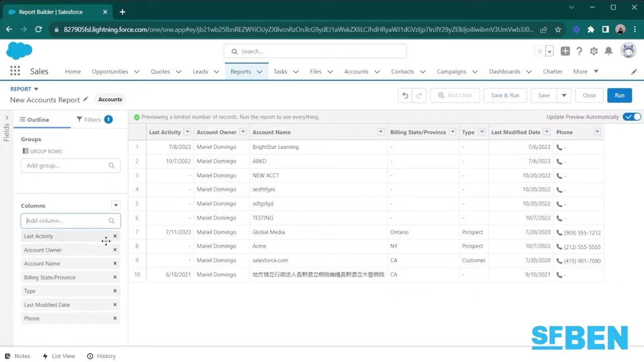Screen dimensions: 644x362
Task: Open the More navigation dropdown
Action: point(586,71)
